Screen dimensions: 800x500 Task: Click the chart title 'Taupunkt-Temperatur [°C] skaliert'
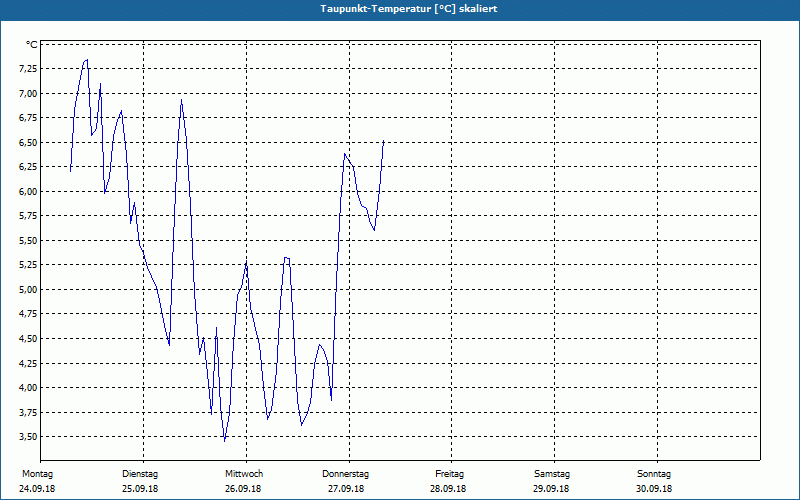coord(409,9)
